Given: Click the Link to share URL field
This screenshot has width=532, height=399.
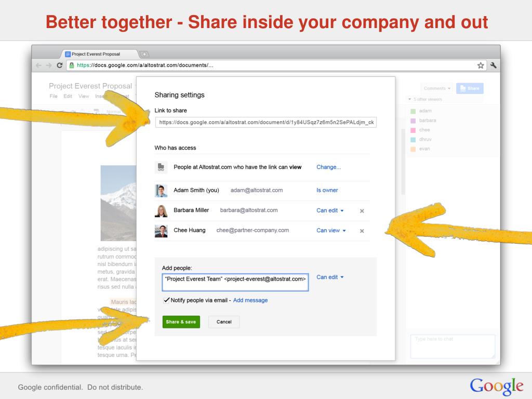Looking at the screenshot, I should coord(265,122).
